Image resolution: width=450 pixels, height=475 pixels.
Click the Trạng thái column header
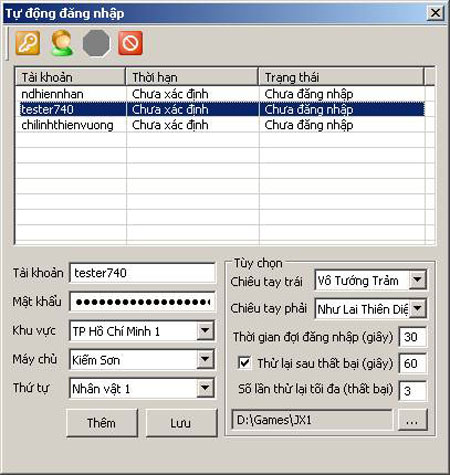(341, 77)
